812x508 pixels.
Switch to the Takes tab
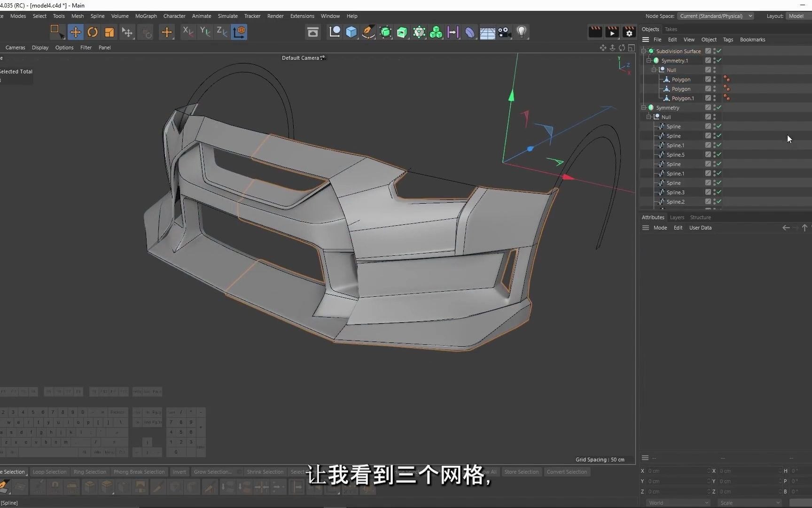671,29
